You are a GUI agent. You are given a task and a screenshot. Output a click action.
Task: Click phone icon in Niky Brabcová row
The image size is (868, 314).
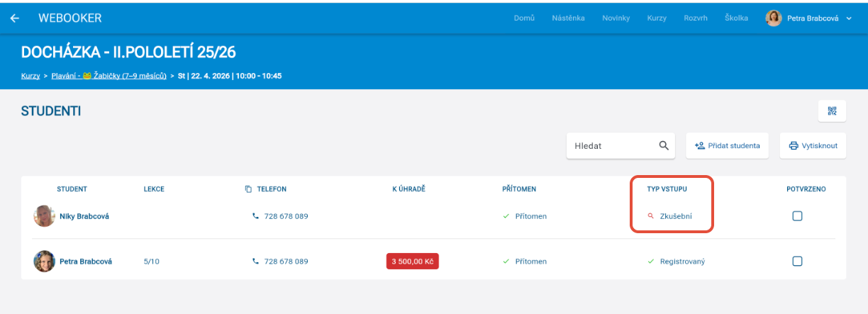[x=255, y=216]
